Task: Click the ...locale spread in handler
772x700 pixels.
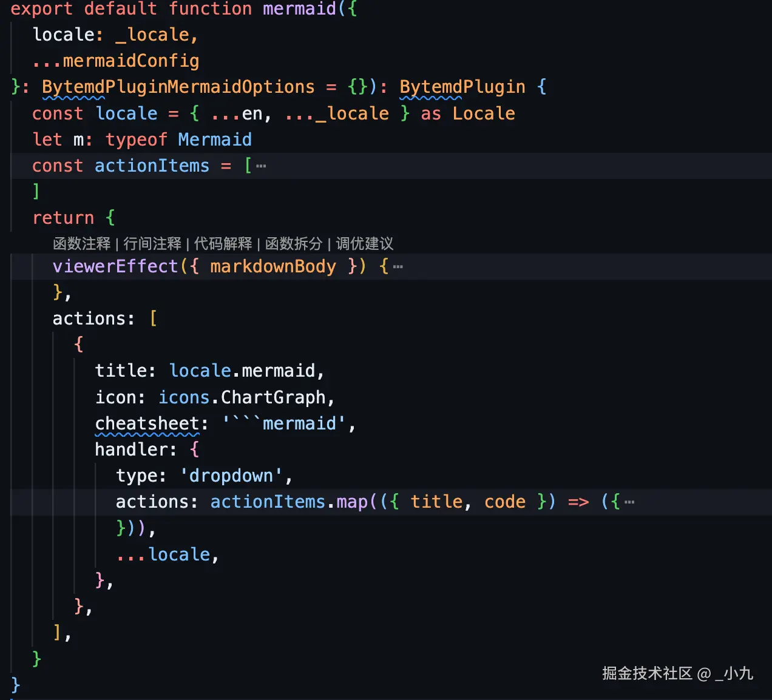Action: pyautogui.click(x=163, y=554)
